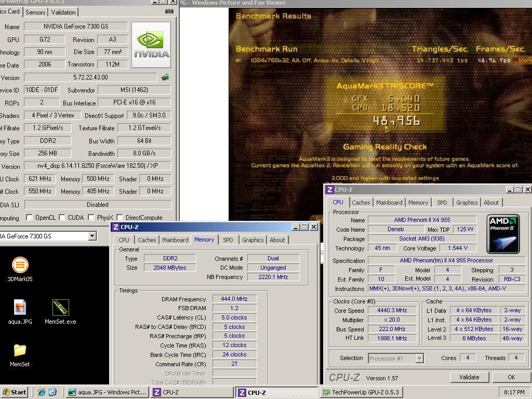This screenshot has width=532, height=399.
Task: Switch to the Sensors tab in GPU-Z
Action: click(35, 12)
